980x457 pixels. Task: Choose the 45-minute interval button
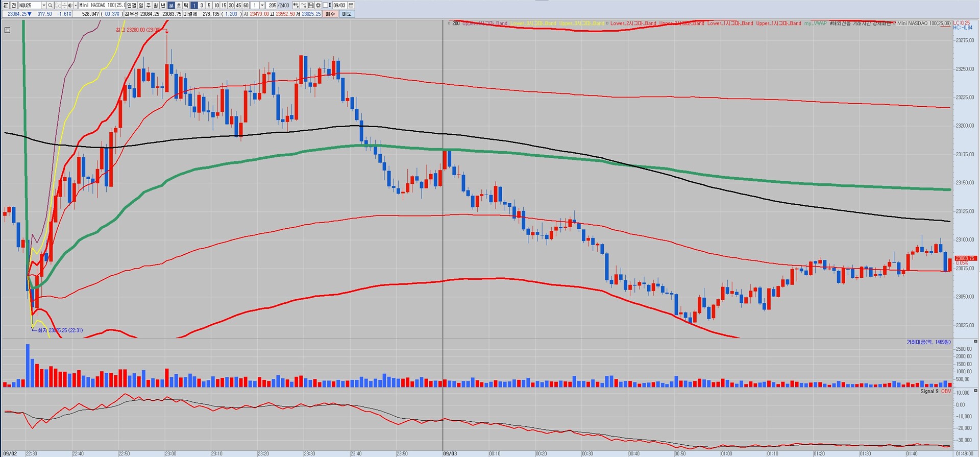pos(238,5)
